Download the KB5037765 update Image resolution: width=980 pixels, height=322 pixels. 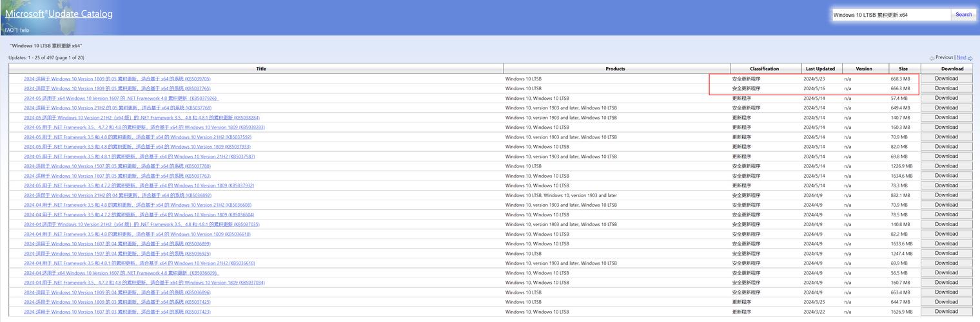click(x=946, y=88)
